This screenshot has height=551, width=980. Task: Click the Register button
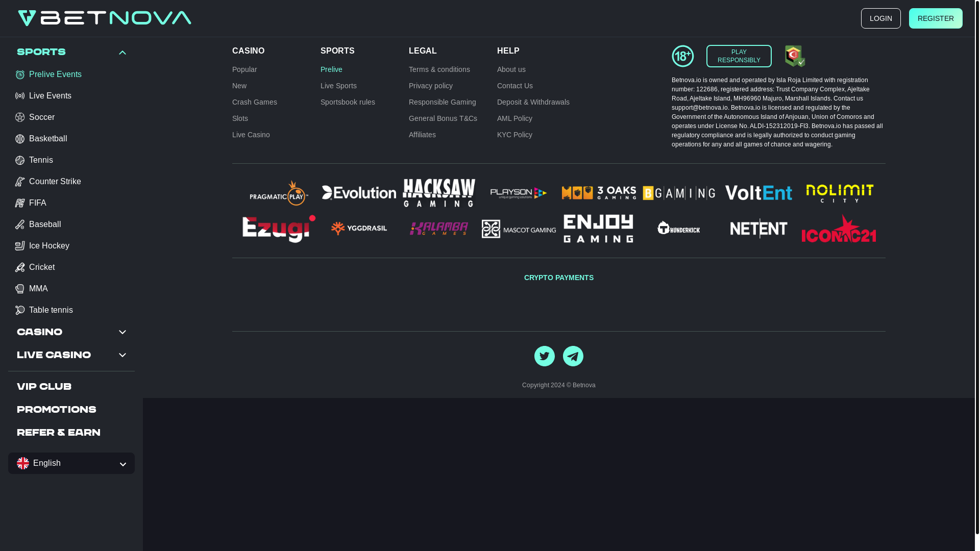(x=936, y=18)
